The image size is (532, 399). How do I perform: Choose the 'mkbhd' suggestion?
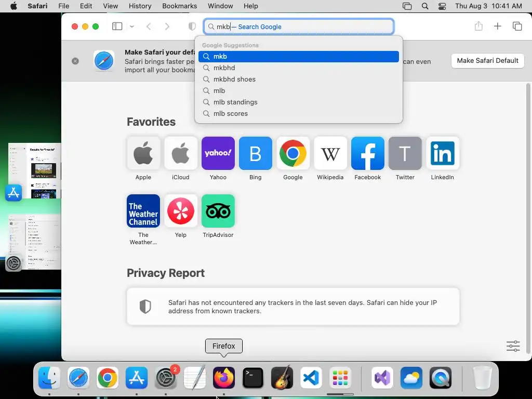299,68
